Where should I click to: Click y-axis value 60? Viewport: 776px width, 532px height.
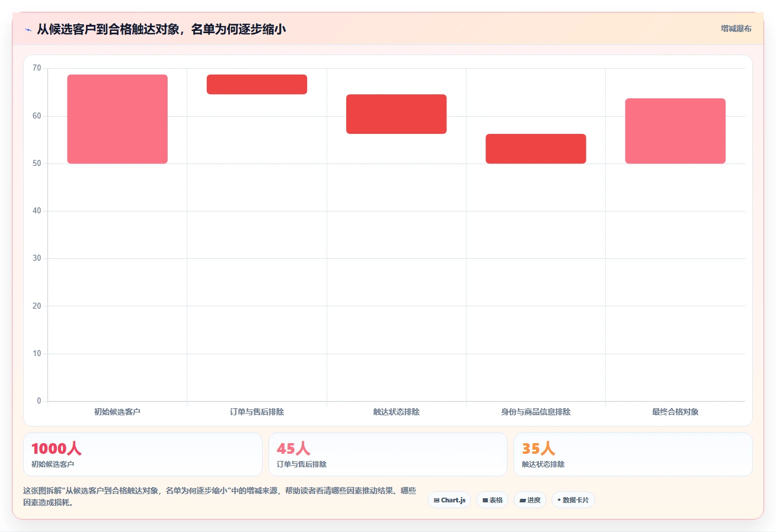(37, 116)
